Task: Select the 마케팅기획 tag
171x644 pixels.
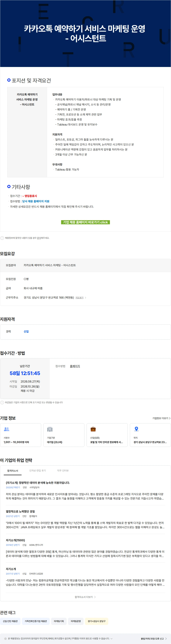Action: [x=59, y=621]
